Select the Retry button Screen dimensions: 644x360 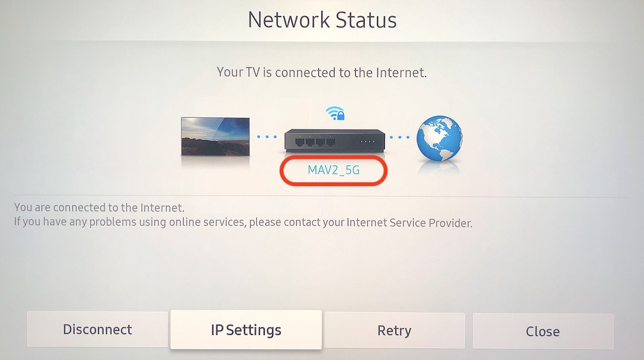tap(394, 330)
